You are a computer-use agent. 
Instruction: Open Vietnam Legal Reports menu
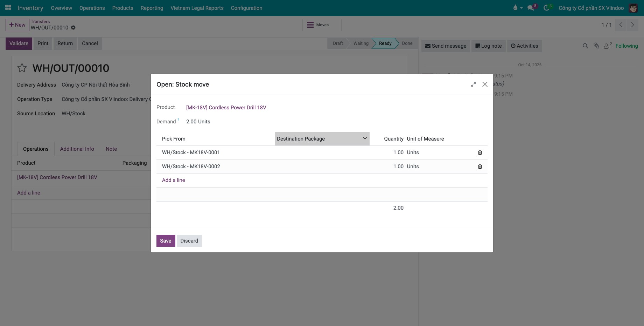[197, 8]
